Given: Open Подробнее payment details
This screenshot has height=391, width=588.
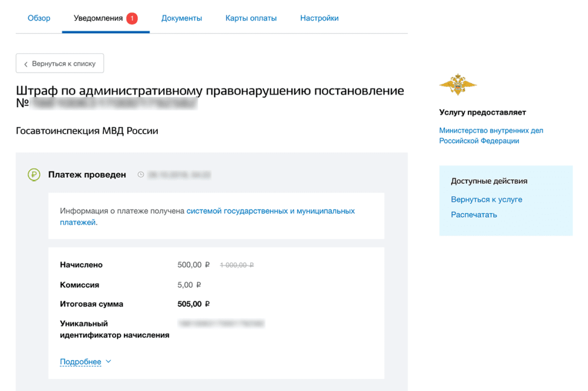Looking at the screenshot, I should (80, 362).
